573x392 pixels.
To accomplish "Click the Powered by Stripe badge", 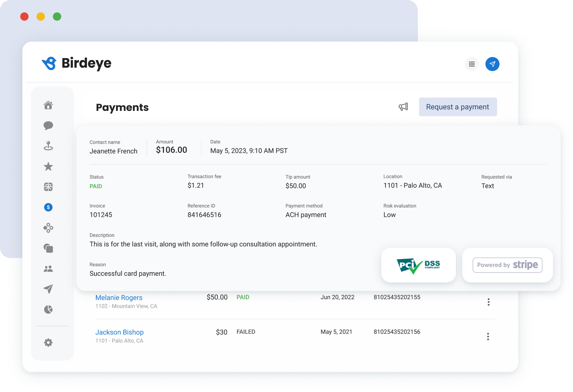I will [x=507, y=265].
